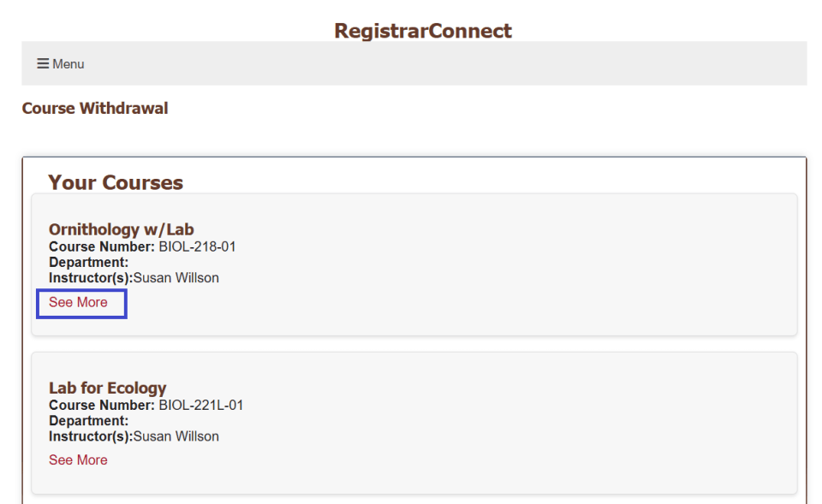Click course number BIOL-218-01
Image resolution: width=822 pixels, height=504 pixels.
tap(197, 247)
